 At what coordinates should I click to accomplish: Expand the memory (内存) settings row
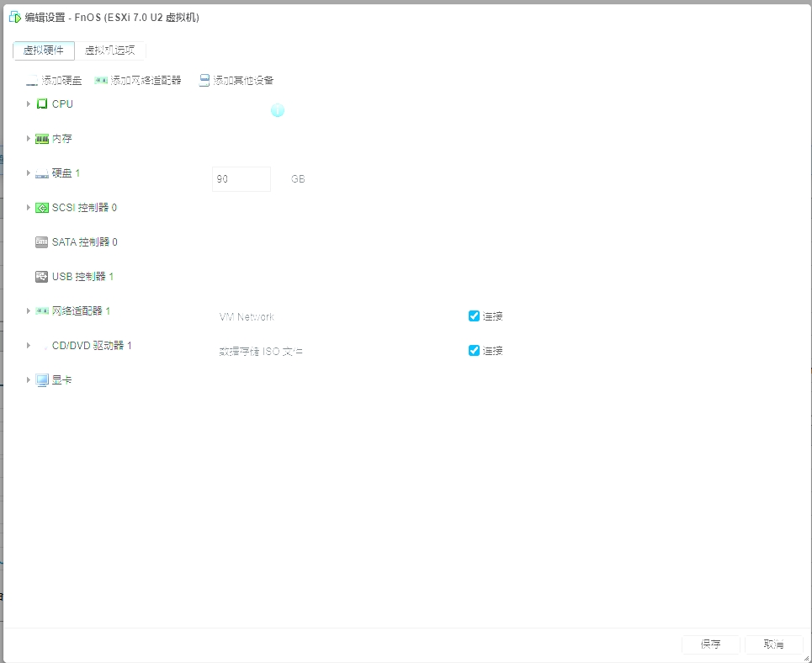[29, 138]
